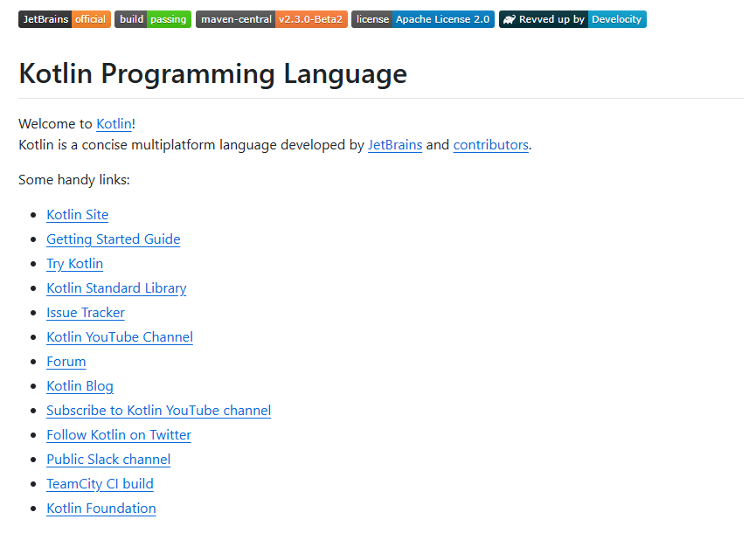Click the JetBrains official badge
This screenshot has height=533, width=756.
pyautogui.click(x=65, y=19)
